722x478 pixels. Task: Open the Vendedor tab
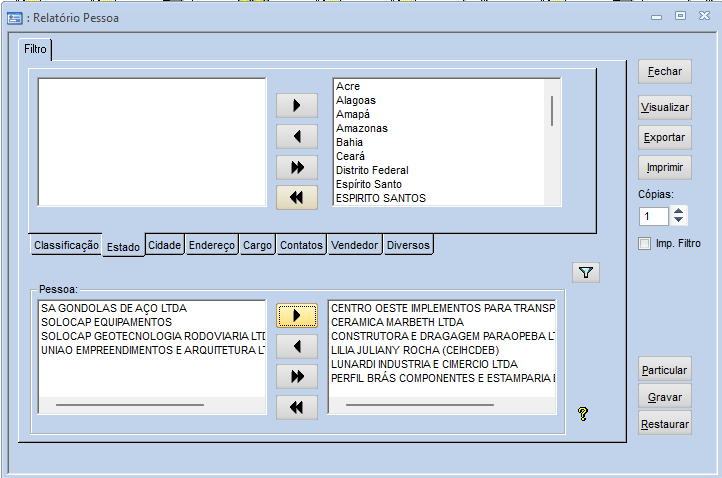tap(355, 245)
